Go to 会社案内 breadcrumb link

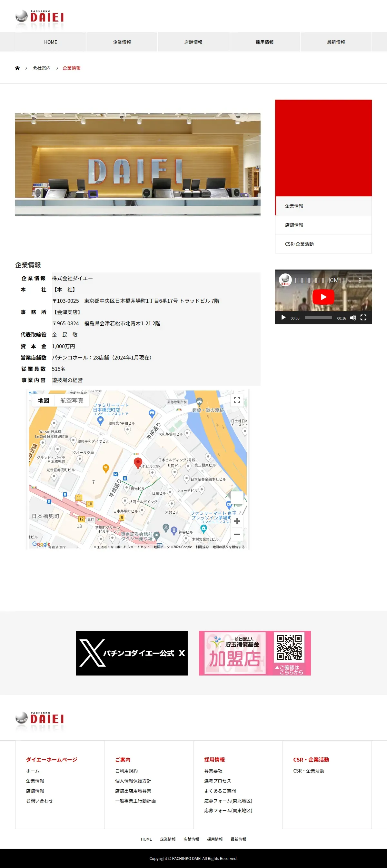[42, 68]
